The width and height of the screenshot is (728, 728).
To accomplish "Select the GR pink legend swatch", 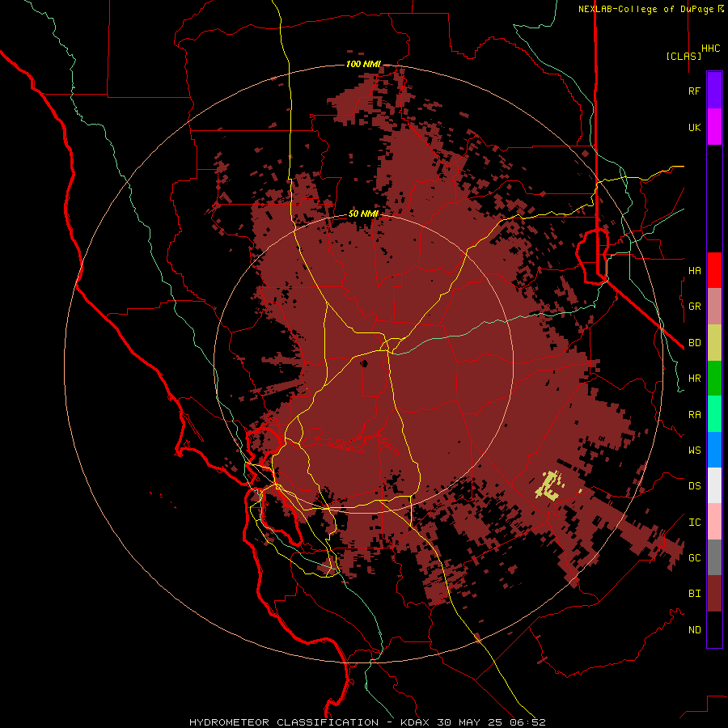I will (x=714, y=307).
